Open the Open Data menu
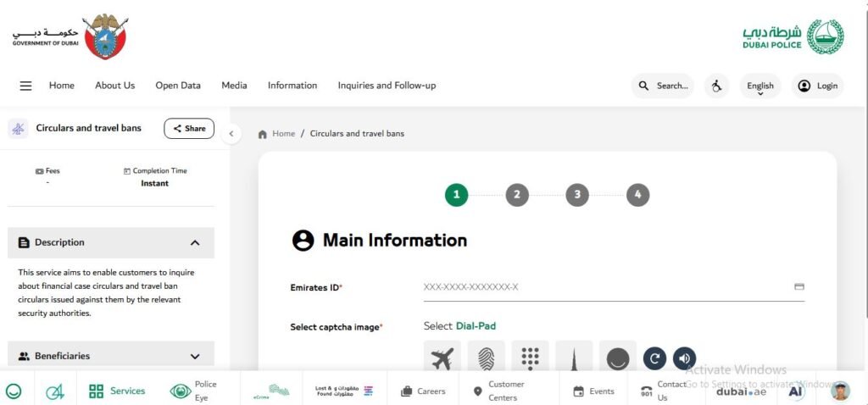Image resolution: width=868 pixels, height=405 pixels. click(x=178, y=86)
